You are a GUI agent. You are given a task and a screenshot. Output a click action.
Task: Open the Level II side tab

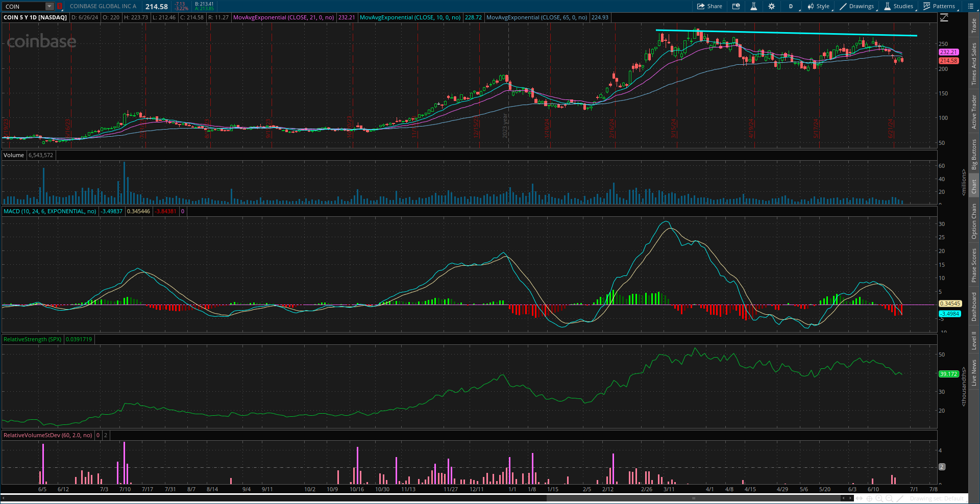tap(974, 340)
